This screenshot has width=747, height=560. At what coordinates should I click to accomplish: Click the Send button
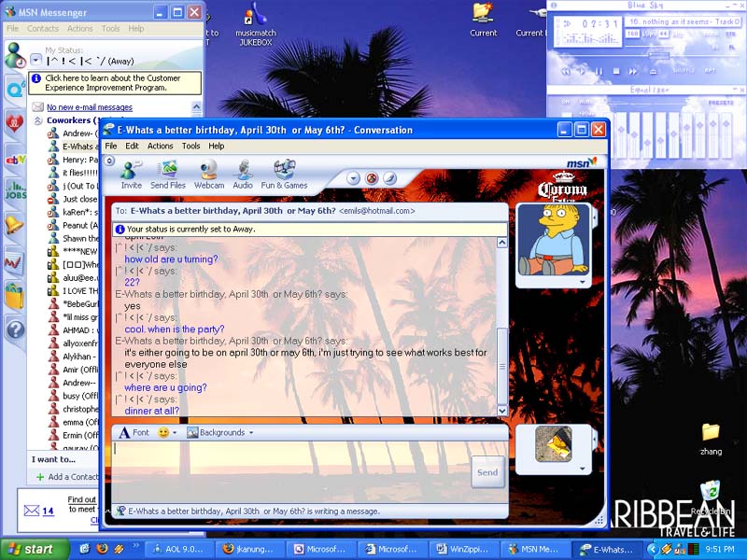click(486, 472)
